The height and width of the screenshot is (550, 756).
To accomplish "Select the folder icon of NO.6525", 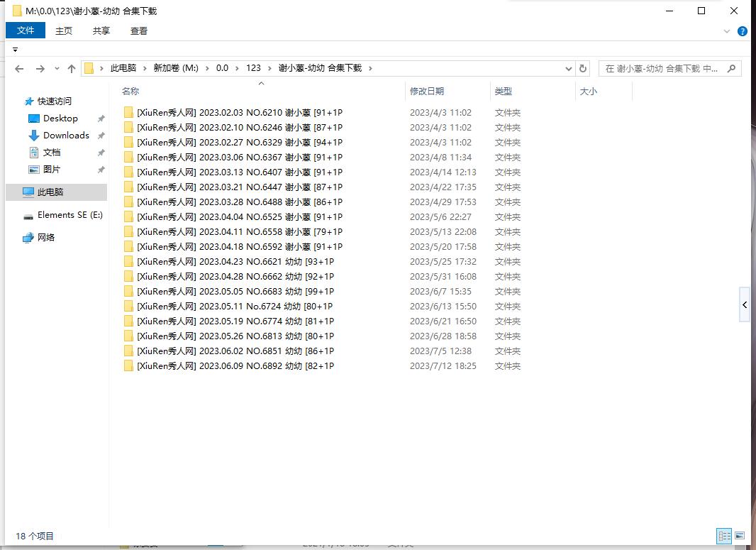I will click(128, 216).
